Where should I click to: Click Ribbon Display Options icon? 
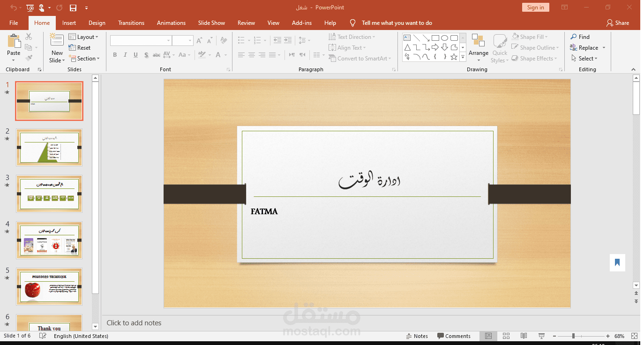coord(564,7)
